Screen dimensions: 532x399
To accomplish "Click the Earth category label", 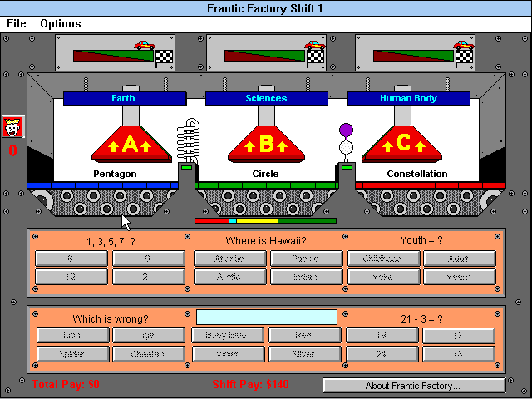I will [125, 98].
